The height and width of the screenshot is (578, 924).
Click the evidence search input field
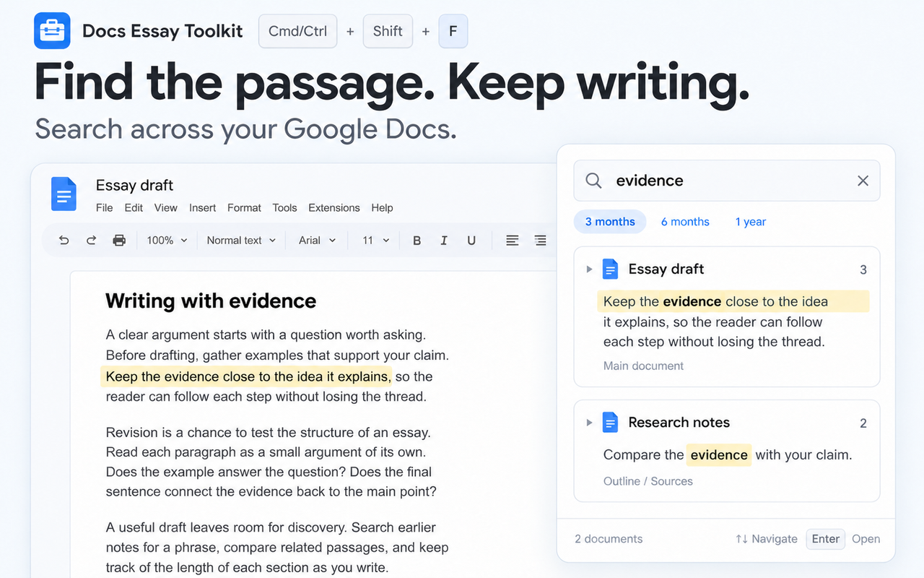pos(727,181)
